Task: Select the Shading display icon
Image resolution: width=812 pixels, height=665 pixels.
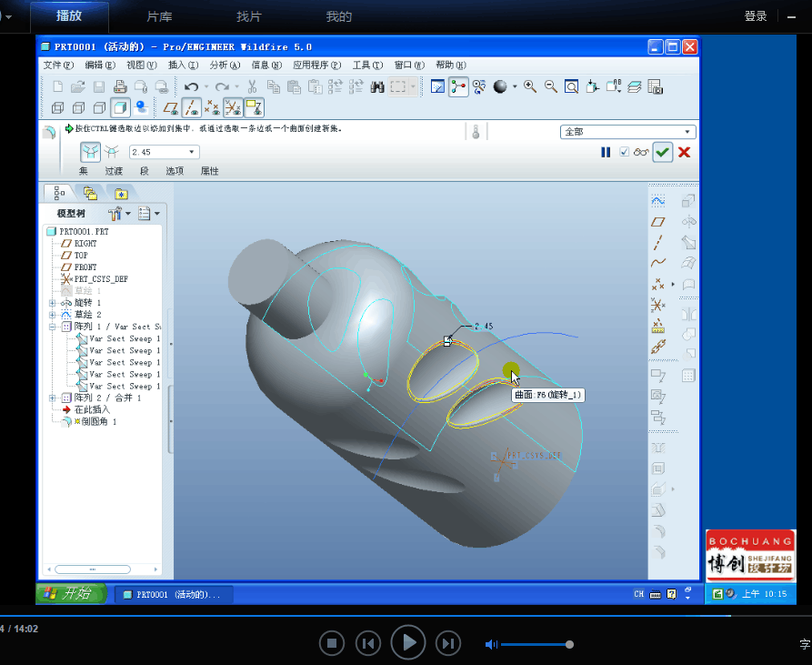Action: click(120, 107)
